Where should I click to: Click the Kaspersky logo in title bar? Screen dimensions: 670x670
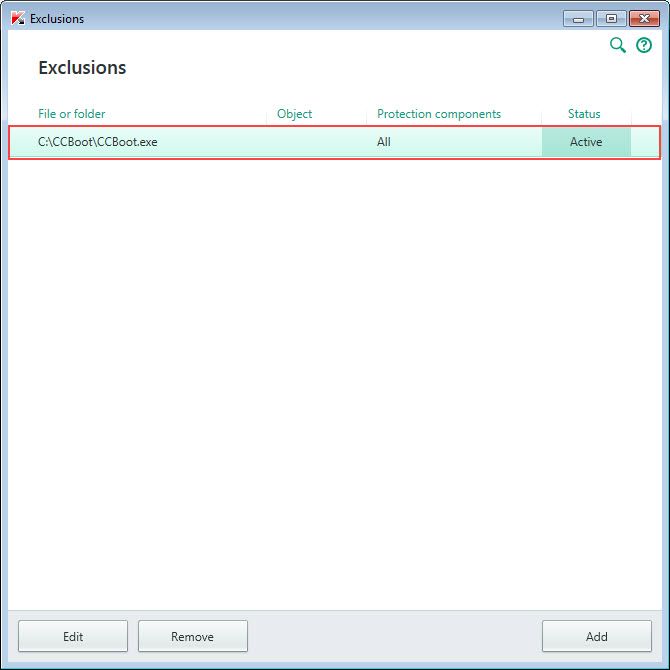coord(18,18)
